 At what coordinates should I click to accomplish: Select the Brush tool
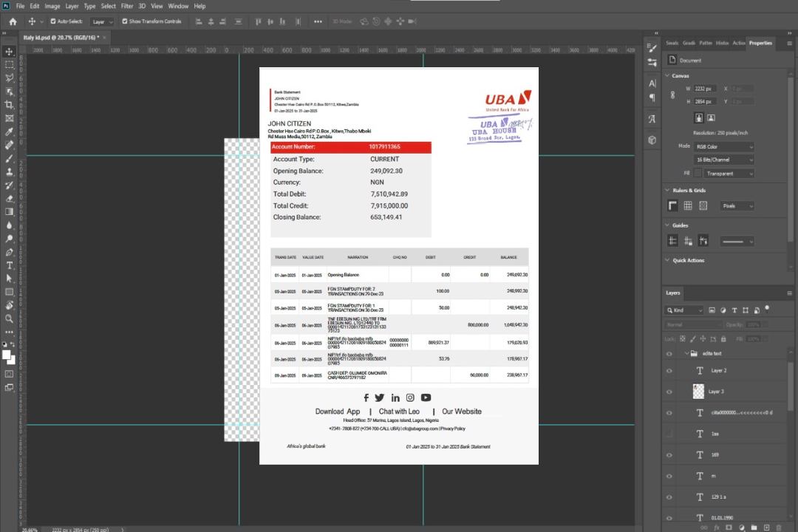pos(9,158)
